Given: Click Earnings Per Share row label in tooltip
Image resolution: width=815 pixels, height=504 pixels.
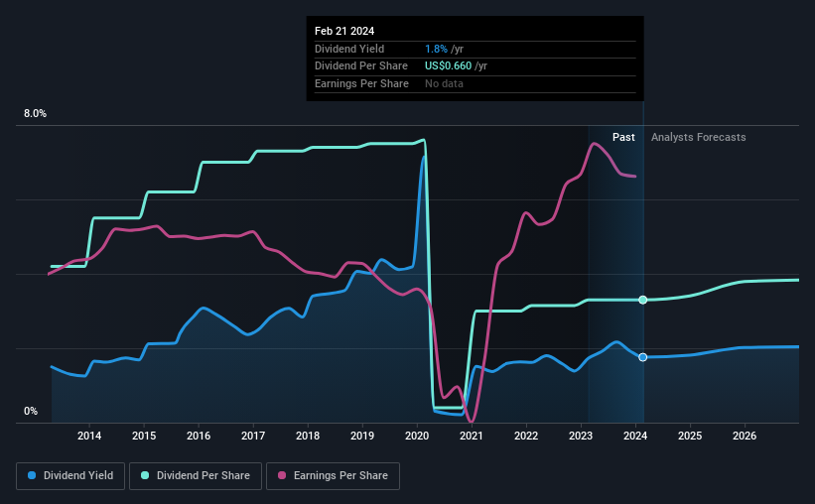Looking at the screenshot, I should tap(361, 83).
